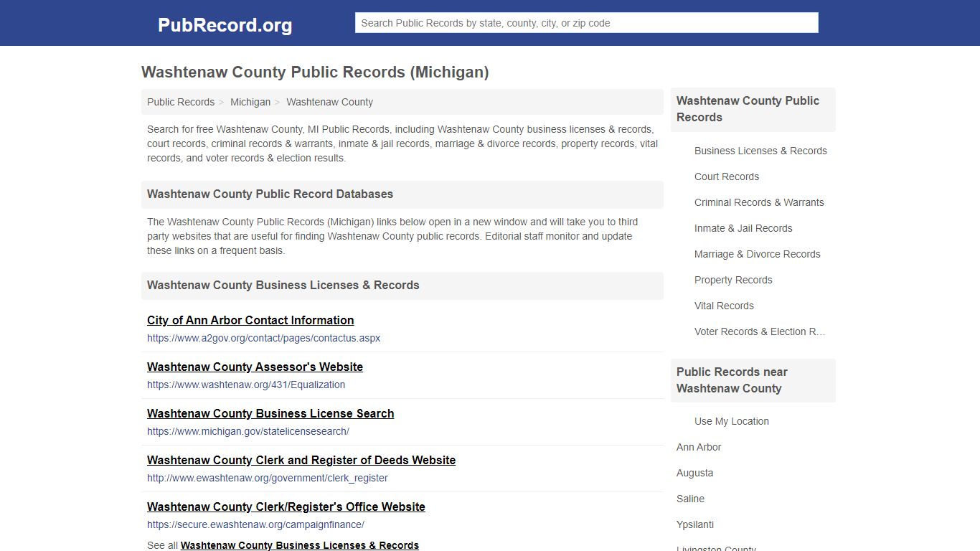This screenshot has height=551, width=980.
Task: Open Washtenaw County Assessor's Website link
Action: pyautogui.click(x=255, y=367)
